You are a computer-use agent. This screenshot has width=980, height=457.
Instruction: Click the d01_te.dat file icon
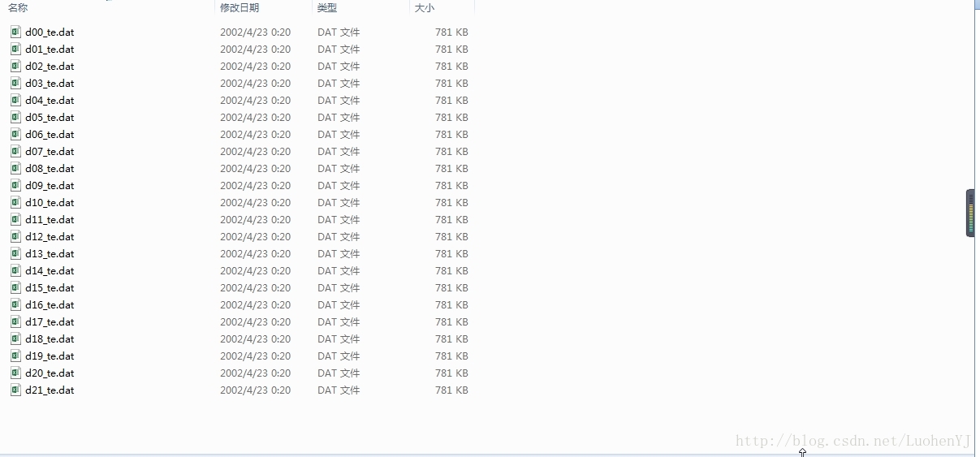point(15,49)
